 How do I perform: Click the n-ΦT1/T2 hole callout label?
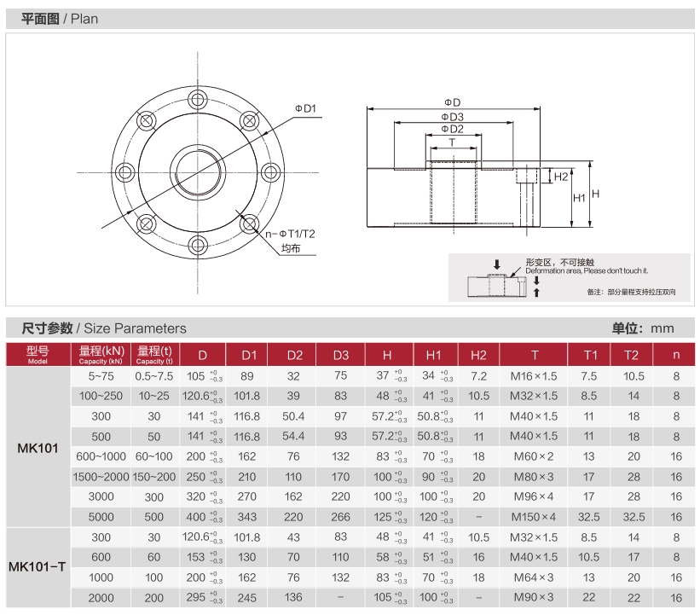(x=290, y=233)
